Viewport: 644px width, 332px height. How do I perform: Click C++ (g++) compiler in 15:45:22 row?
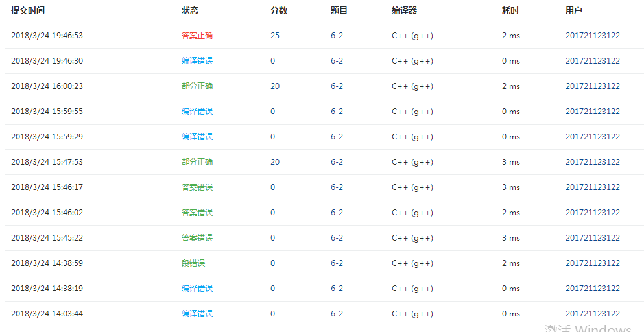(x=412, y=238)
